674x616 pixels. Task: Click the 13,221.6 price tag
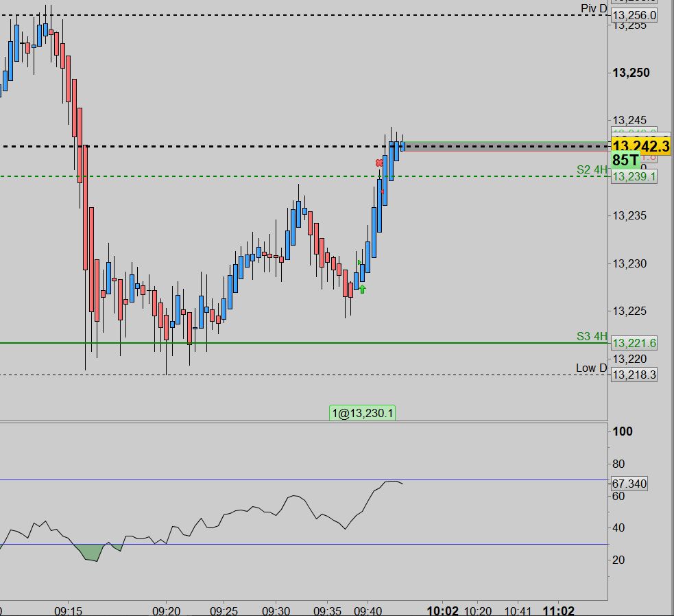click(634, 343)
